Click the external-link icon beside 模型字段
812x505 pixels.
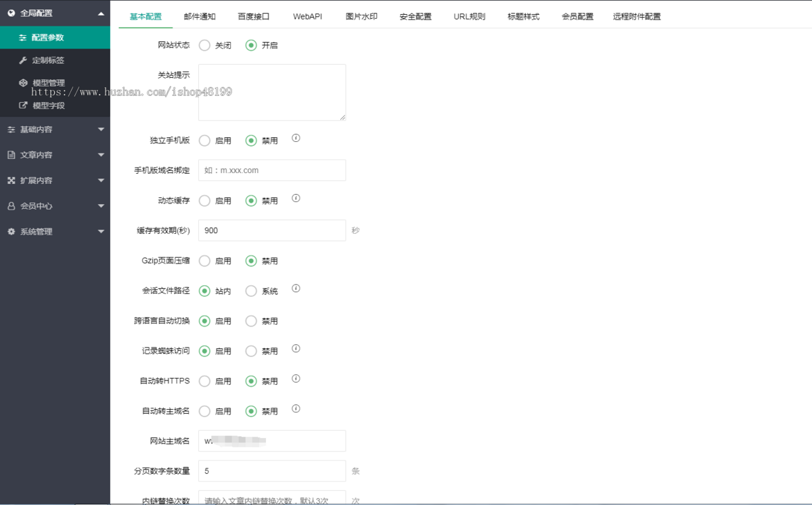pos(23,105)
